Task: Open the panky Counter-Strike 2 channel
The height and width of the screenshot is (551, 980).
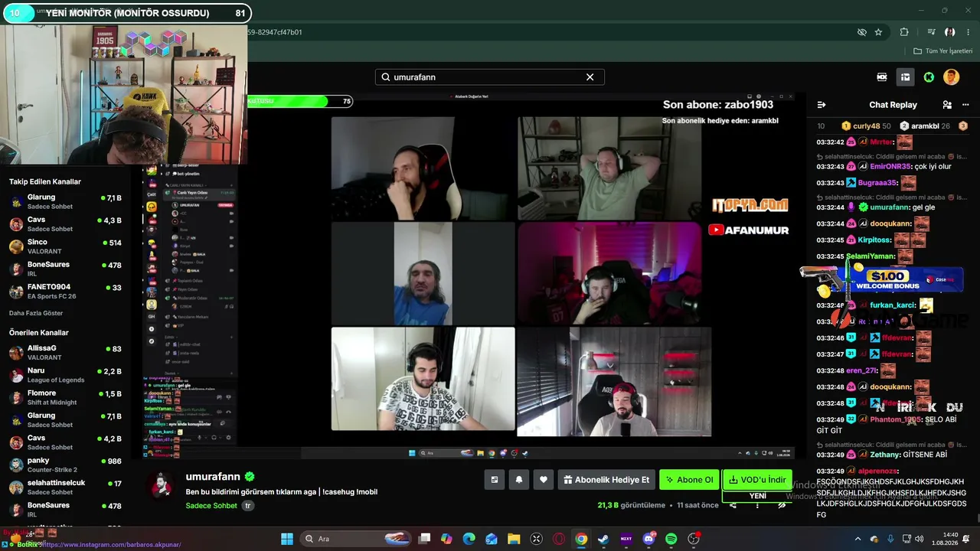Action: click(65, 465)
